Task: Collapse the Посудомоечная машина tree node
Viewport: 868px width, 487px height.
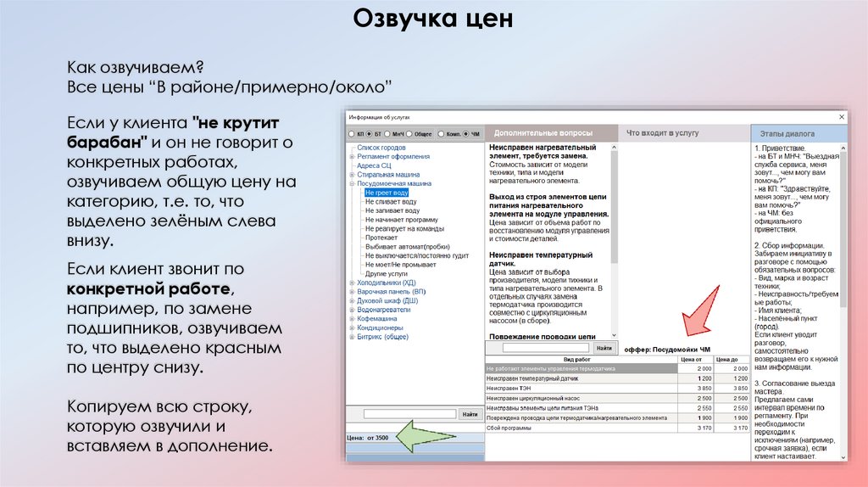Action: click(x=352, y=183)
